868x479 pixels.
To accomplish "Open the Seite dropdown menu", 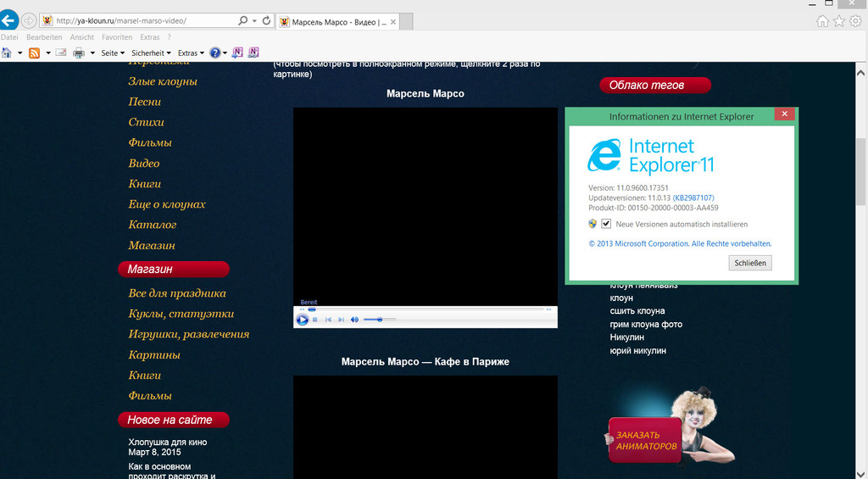I will [x=113, y=53].
